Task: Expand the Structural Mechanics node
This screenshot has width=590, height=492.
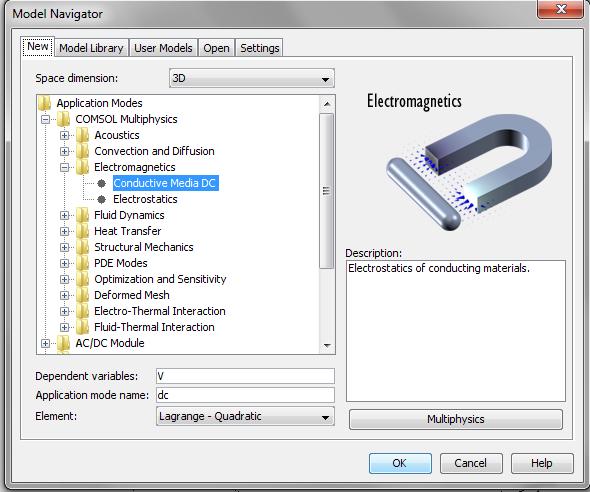Action: point(64,247)
